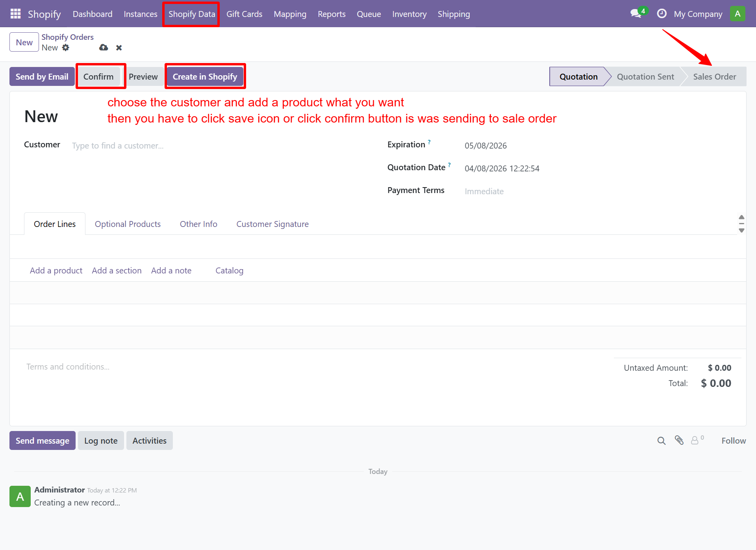The image size is (756, 550).
Task: Click the Add a product link
Action: (x=56, y=270)
